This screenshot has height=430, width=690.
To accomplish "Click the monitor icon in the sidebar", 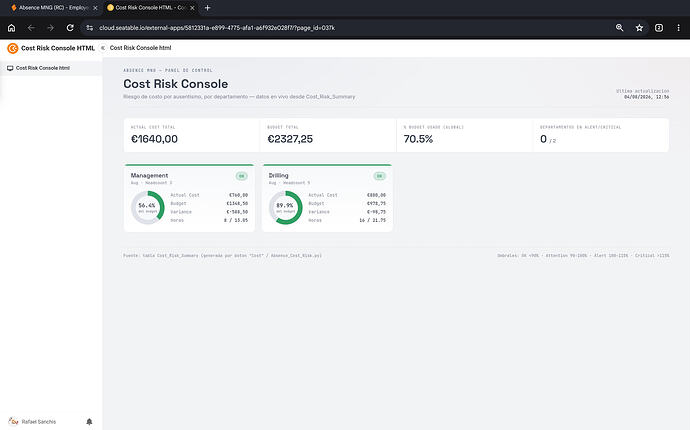I will [10, 68].
